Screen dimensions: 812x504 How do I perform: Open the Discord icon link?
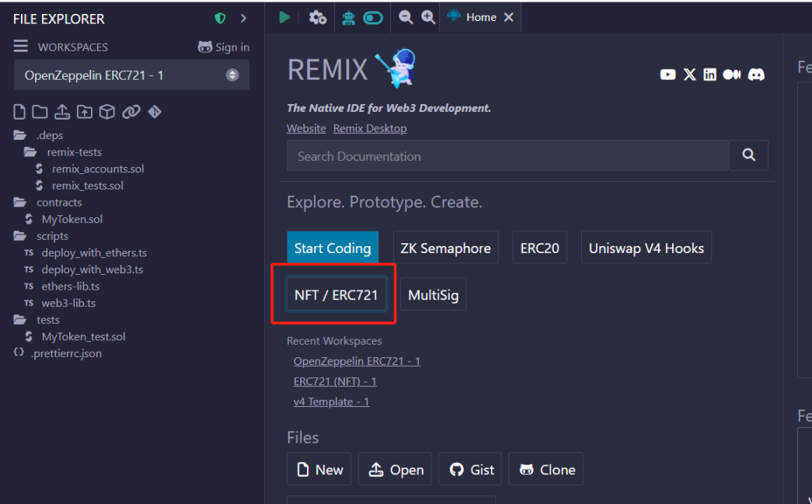(x=755, y=75)
